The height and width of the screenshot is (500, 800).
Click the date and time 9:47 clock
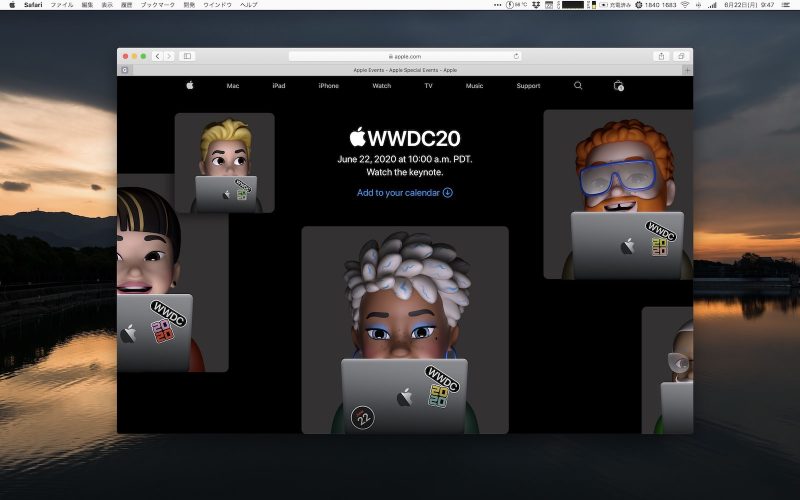pos(749,5)
